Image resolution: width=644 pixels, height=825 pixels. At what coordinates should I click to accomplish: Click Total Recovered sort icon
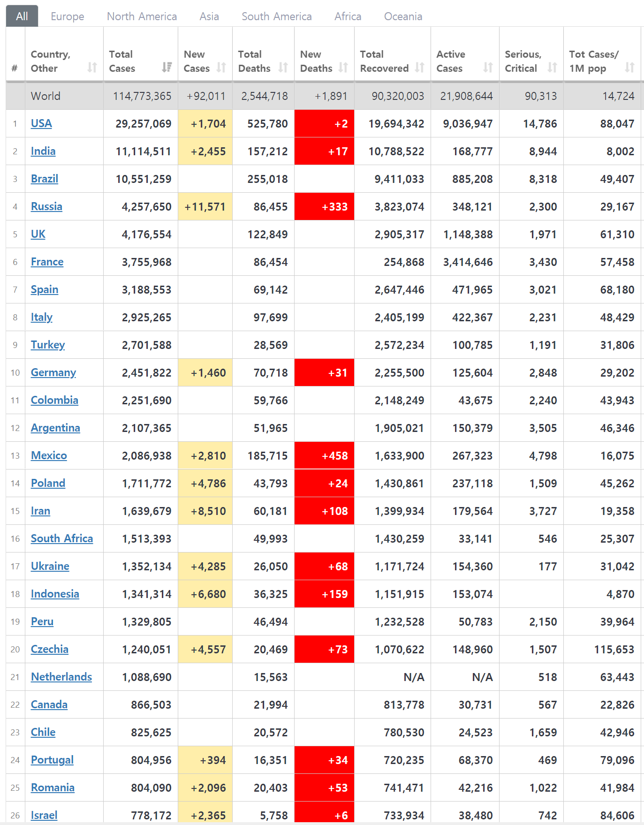coord(419,68)
